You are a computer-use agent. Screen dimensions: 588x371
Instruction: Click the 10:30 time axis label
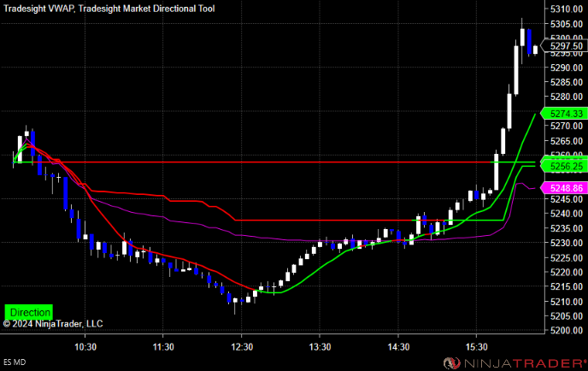click(85, 347)
